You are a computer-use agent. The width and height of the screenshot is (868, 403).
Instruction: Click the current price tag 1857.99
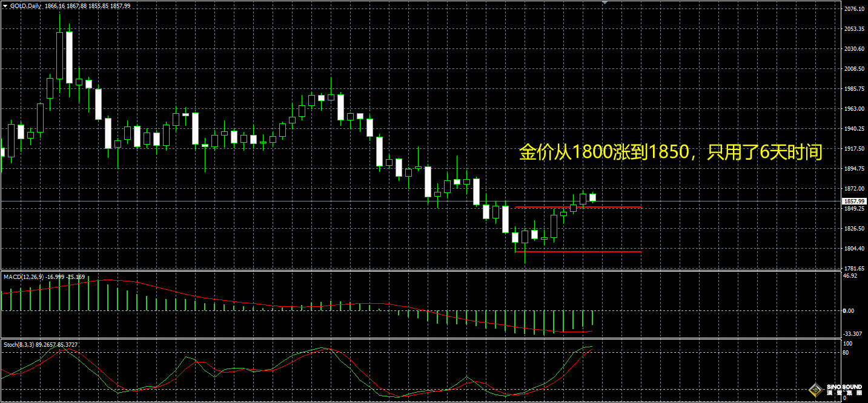pyautogui.click(x=854, y=201)
